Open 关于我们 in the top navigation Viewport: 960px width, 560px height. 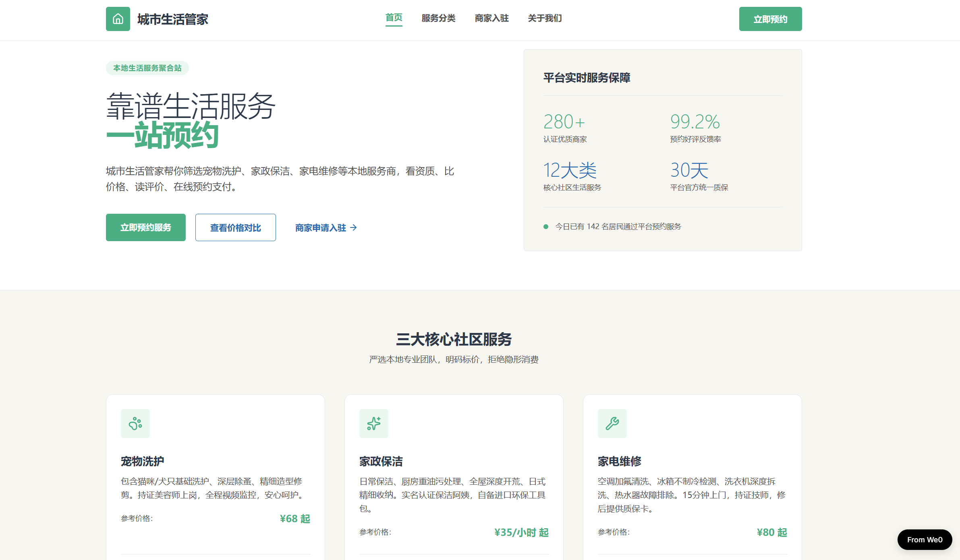tap(545, 18)
